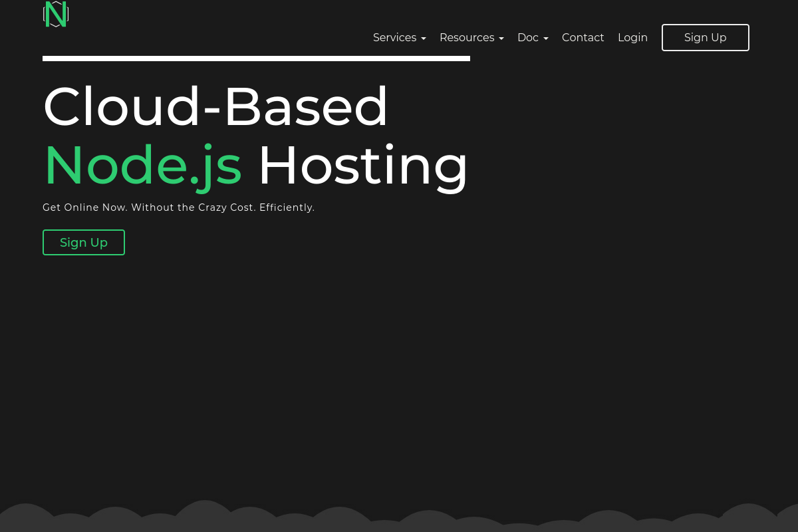Click the Cloud-Based heading text
The height and width of the screenshot is (532, 798).
click(x=215, y=106)
